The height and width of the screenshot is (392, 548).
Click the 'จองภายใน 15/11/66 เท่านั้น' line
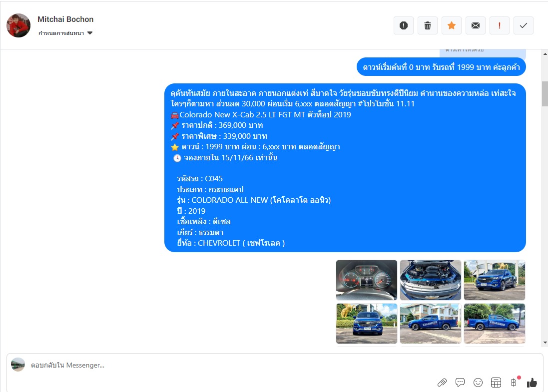pyautogui.click(x=225, y=158)
